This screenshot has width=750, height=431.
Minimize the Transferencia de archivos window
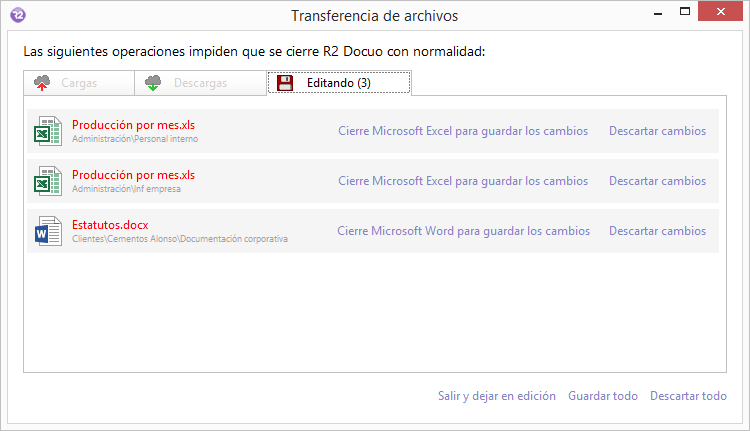[658, 12]
